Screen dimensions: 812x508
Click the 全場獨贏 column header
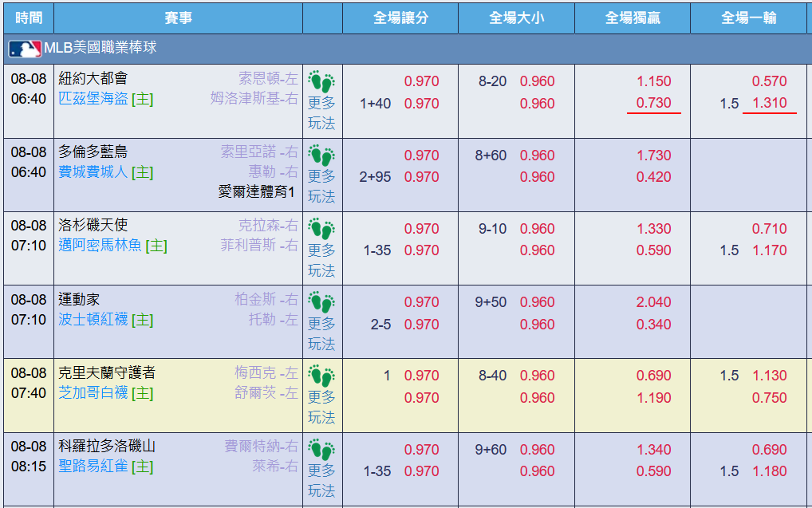[633, 18]
